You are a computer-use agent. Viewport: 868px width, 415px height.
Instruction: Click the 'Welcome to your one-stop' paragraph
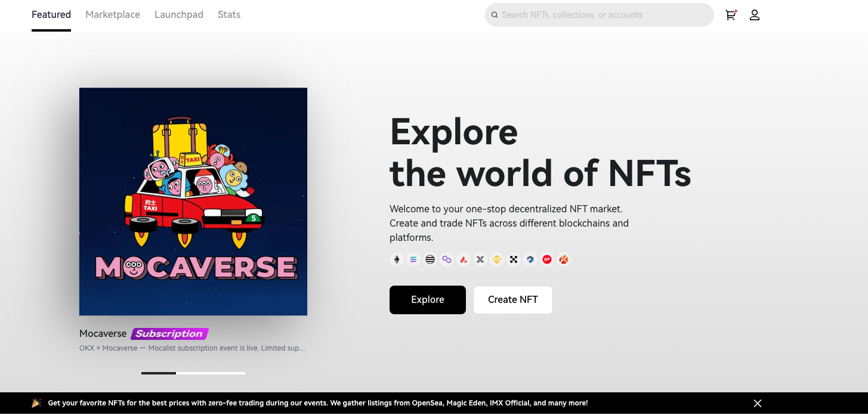click(x=509, y=224)
